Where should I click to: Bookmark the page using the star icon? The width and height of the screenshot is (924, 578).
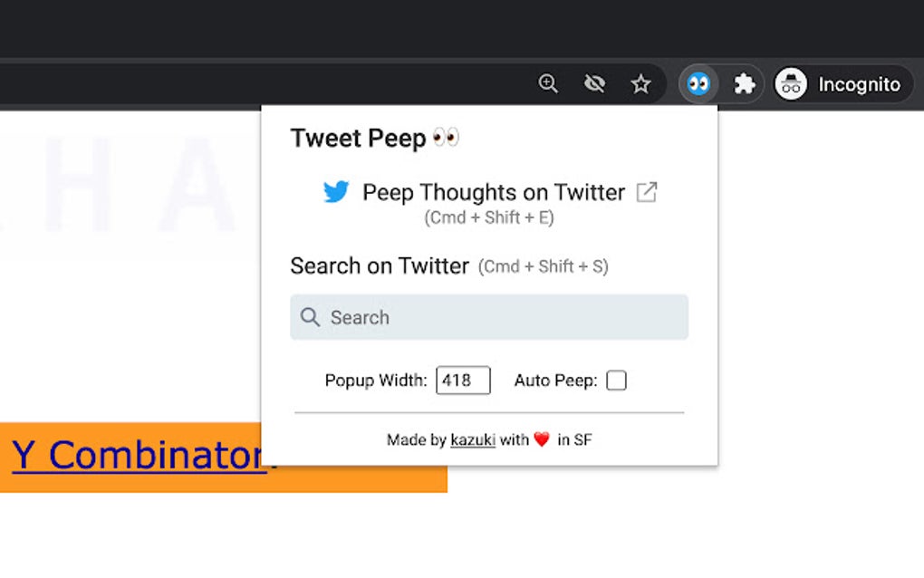(x=641, y=83)
